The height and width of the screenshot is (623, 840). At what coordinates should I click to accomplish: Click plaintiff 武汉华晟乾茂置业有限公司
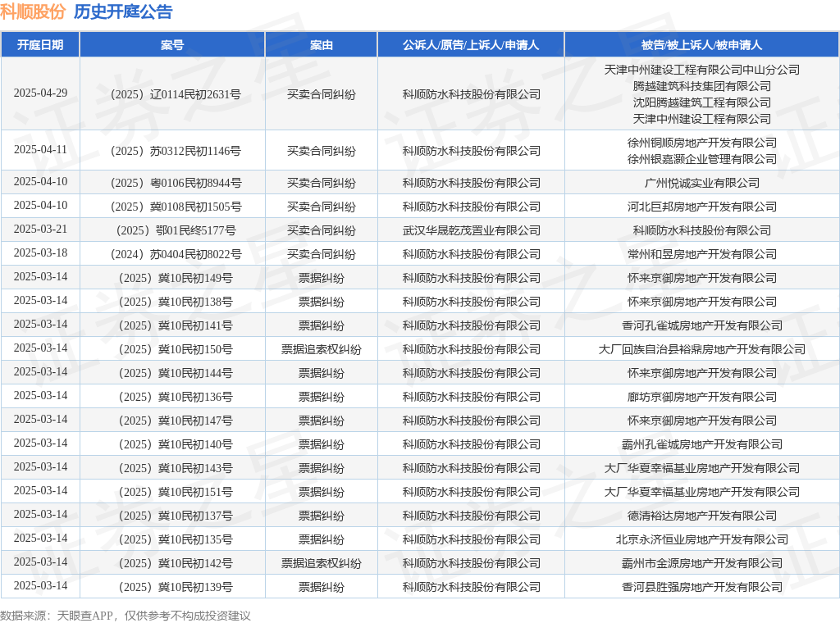click(x=472, y=230)
